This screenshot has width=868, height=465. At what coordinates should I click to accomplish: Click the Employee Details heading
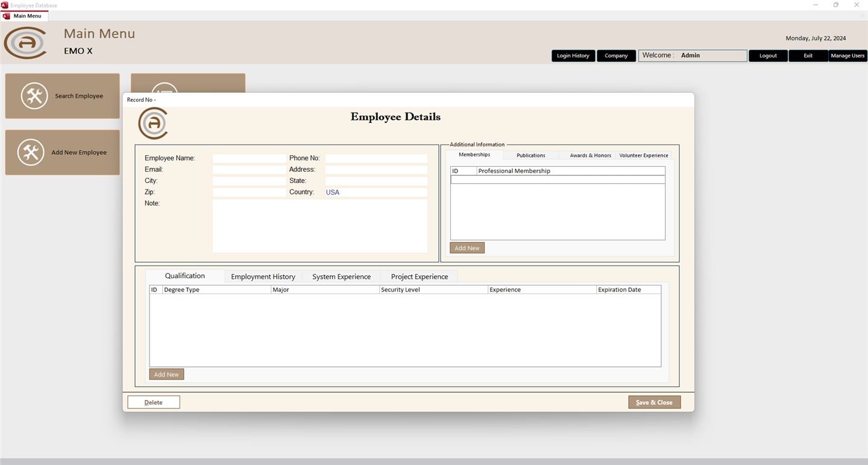point(395,117)
